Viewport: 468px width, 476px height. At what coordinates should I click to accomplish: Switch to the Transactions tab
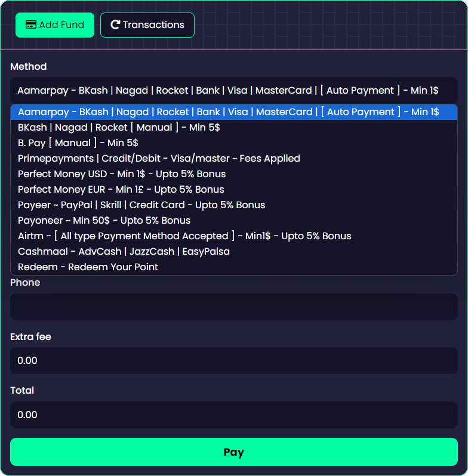point(147,25)
